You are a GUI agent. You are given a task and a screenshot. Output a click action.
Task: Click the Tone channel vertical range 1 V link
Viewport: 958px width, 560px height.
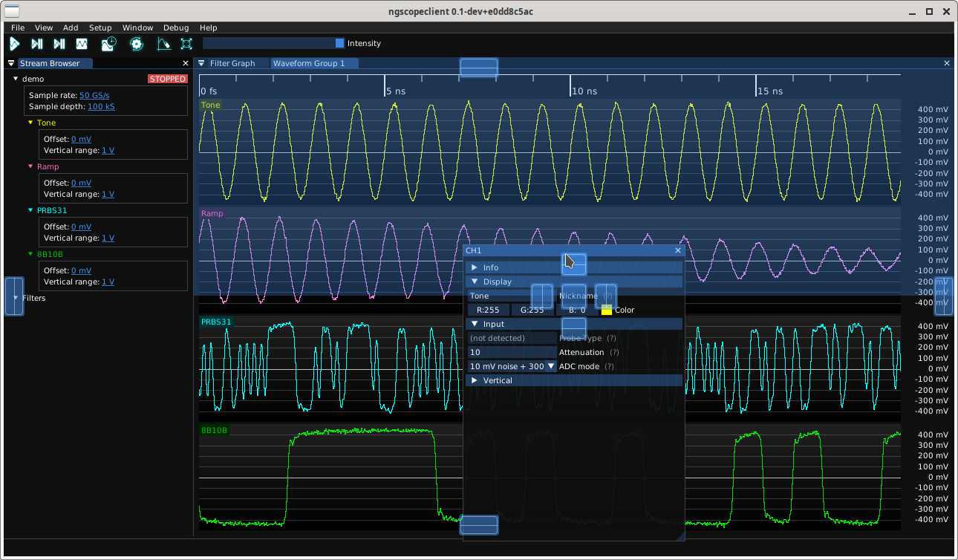108,151
